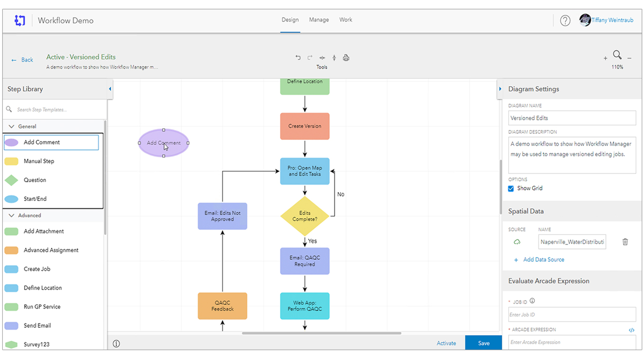Click in the Diagram Description text area
644x362 pixels.
point(572,155)
